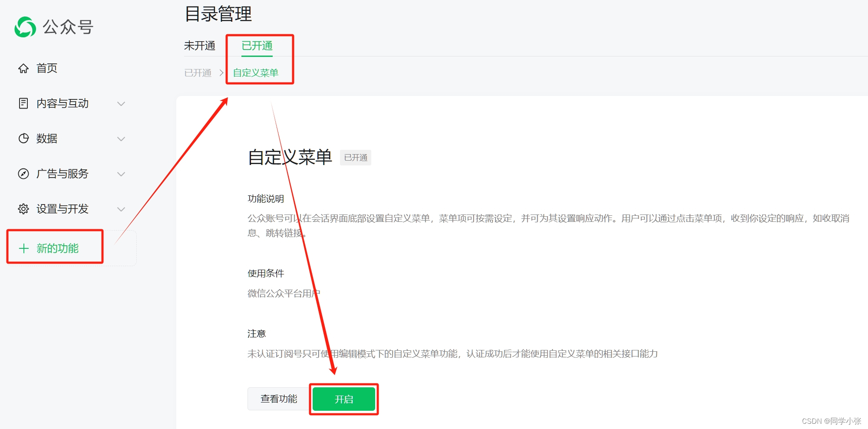The height and width of the screenshot is (429, 868).
Task: Select the 首页 home icon
Action: pos(24,68)
